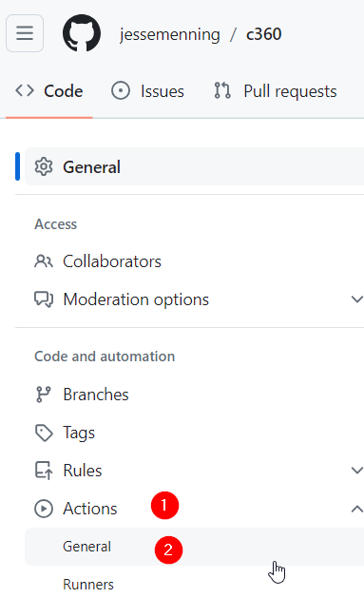Click the play circle Actions icon
This screenshot has height=598, width=364.
pos(44,509)
